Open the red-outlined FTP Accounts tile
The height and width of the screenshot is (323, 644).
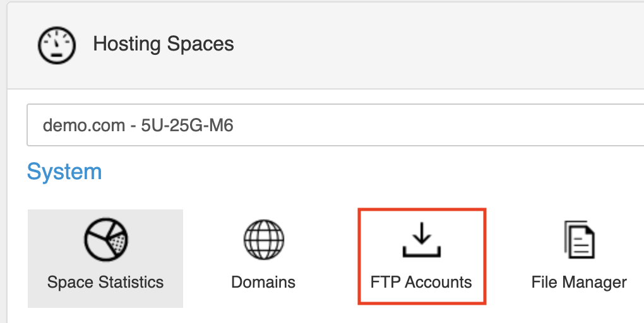[x=422, y=257]
